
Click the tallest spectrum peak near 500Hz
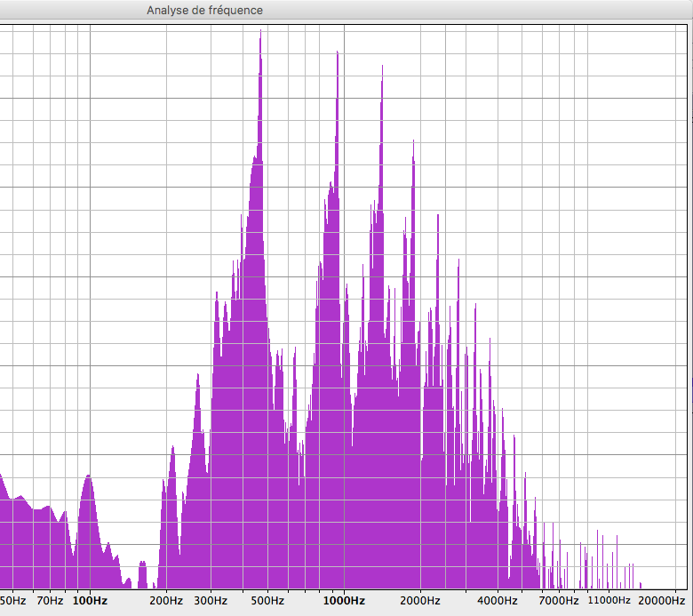260,33
